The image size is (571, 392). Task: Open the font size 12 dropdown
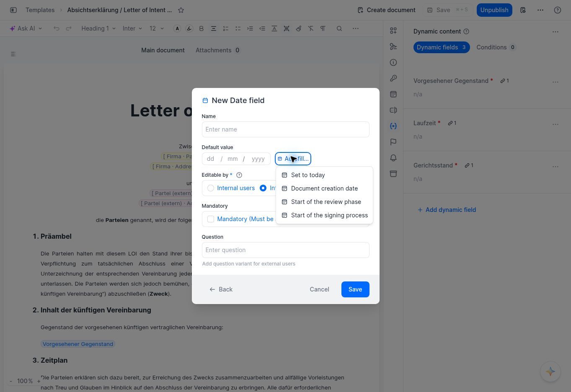point(156,28)
